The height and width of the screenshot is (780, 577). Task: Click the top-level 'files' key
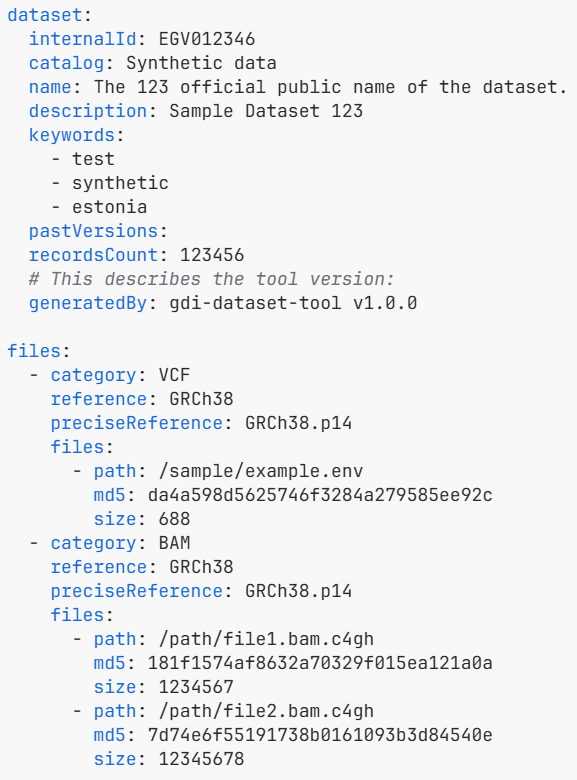34,351
